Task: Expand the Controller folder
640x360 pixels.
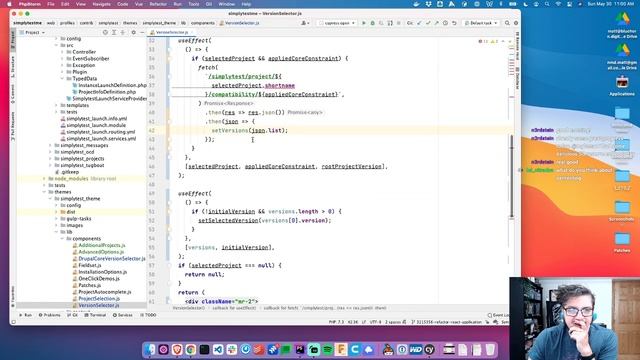Action: pyautogui.click(x=62, y=52)
